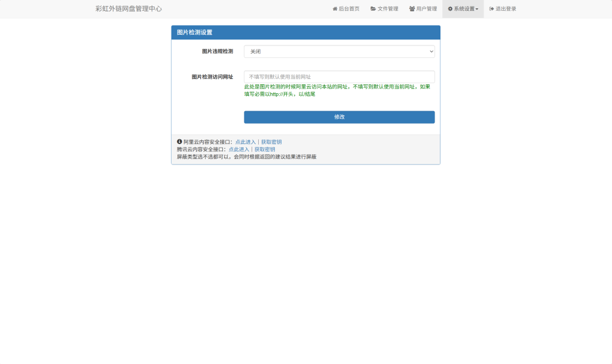The width and height of the screenshot is (612, 364).
Task: Click the folder icon next to 文件管理
Action: click(374, 8)
